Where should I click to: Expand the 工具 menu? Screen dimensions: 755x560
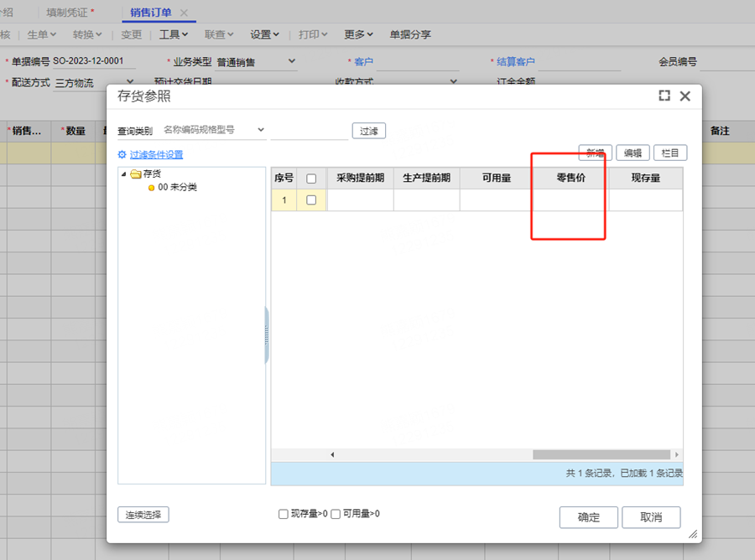tap(174, 34)
